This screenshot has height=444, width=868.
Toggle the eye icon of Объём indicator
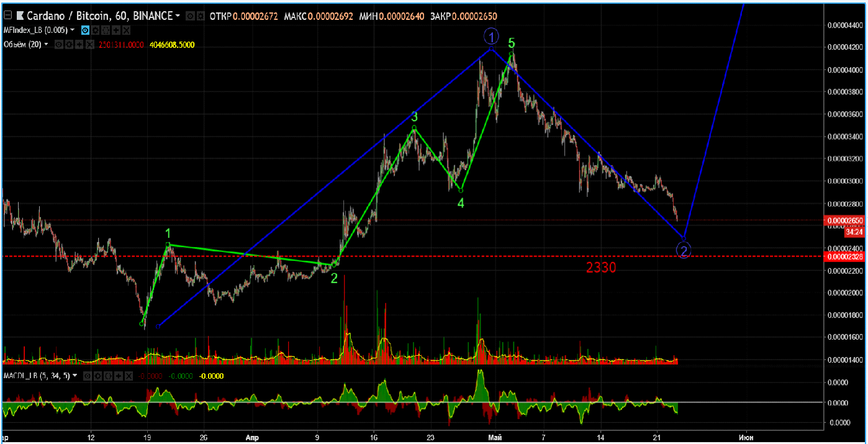pos(59,44)
